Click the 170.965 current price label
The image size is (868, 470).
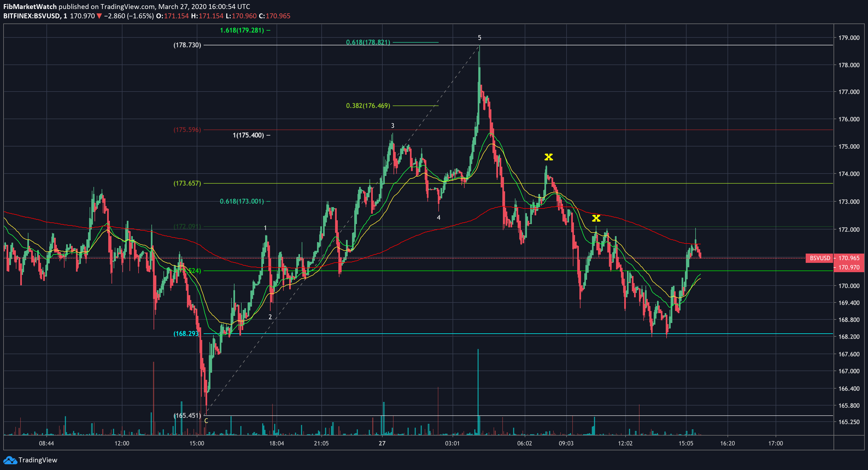(x=849, y=258)
